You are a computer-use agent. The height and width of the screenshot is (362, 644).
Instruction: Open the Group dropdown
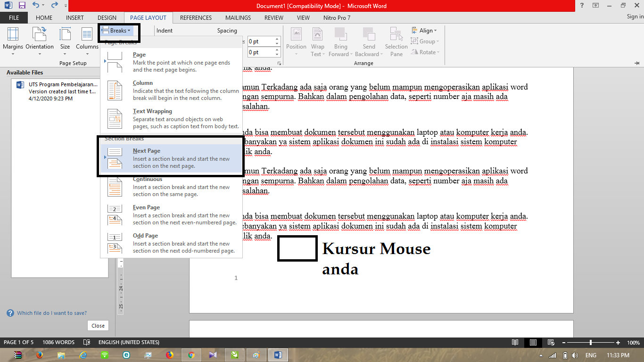tap(425, 41)
